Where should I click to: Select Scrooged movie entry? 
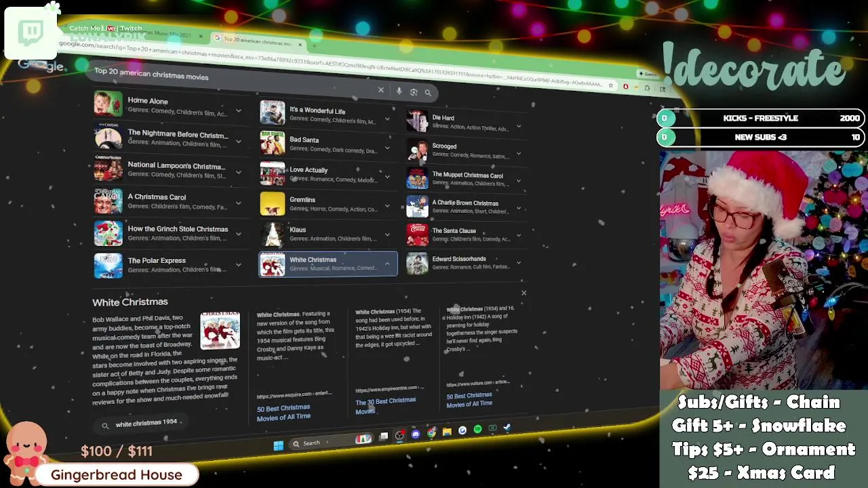click(x=464, y=150)
